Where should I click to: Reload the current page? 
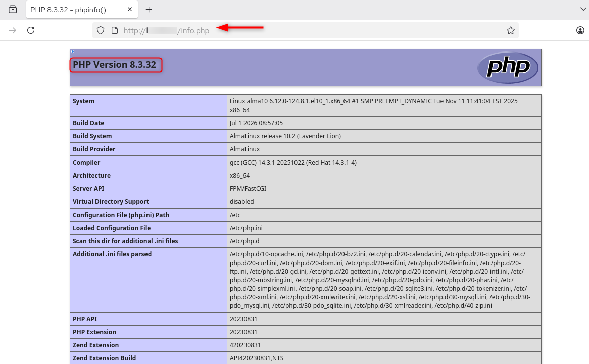31,30
